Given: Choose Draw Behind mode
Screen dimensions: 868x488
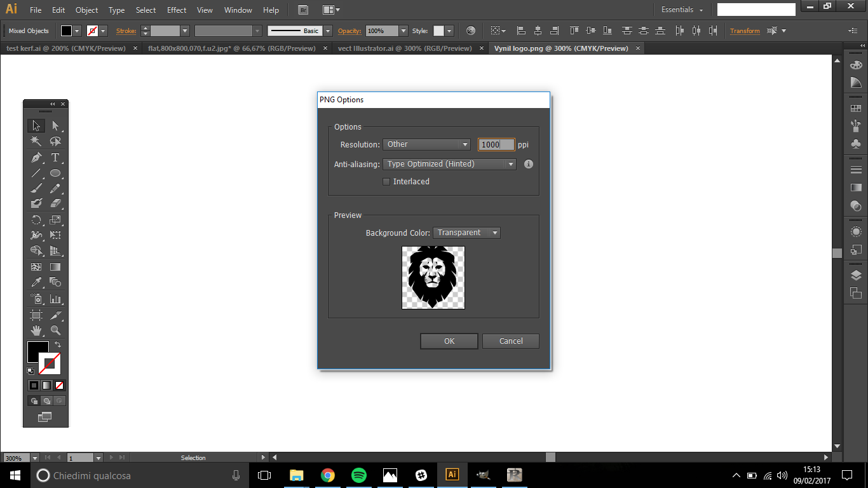Looking at the screenshot, I should click(46, 401).
